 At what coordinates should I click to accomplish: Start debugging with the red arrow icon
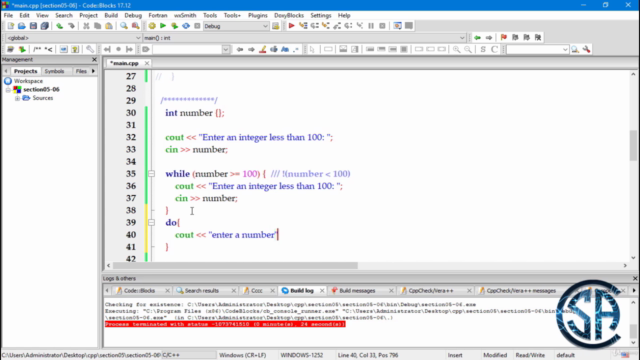coord(291,26)
